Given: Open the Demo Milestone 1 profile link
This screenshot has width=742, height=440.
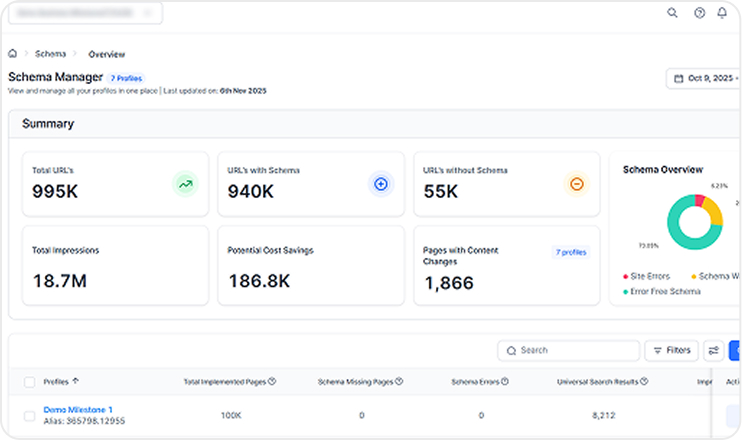Looking at the screenshot, I should pos(78,410).
